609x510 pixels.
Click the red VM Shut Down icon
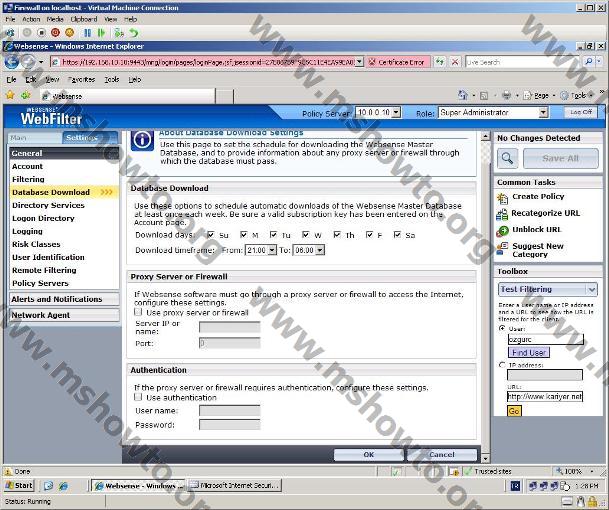coord(55,33)
